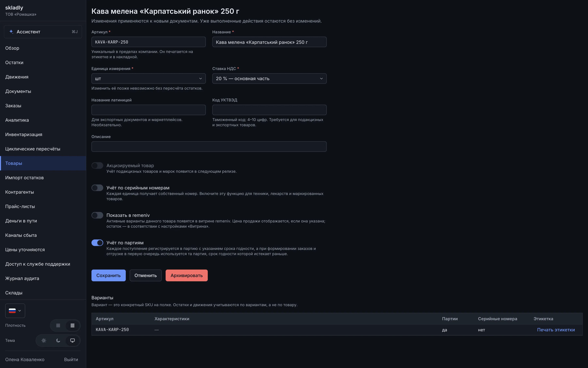Screen dimensions: 588x368
Task: Navigate to Склады
Action: [x=43, y=293]
